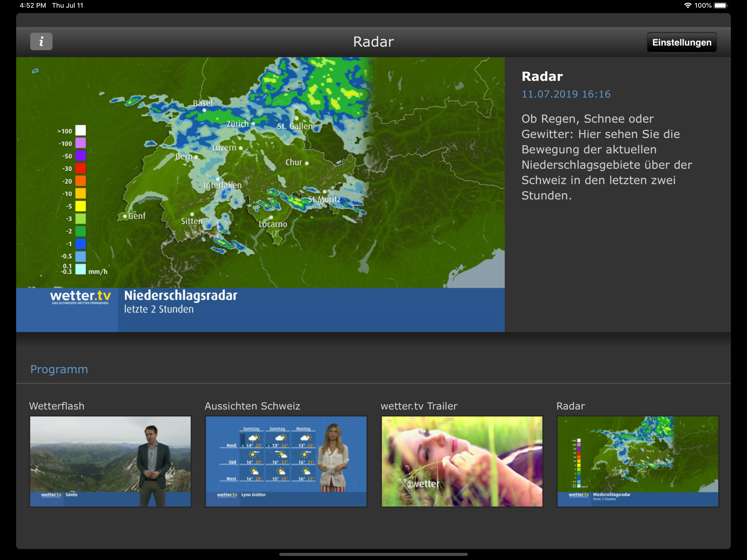Screen dimensions: 747x560
Task: Select the Radar thumbnail in Programm
Action: [x=638, y=461]
